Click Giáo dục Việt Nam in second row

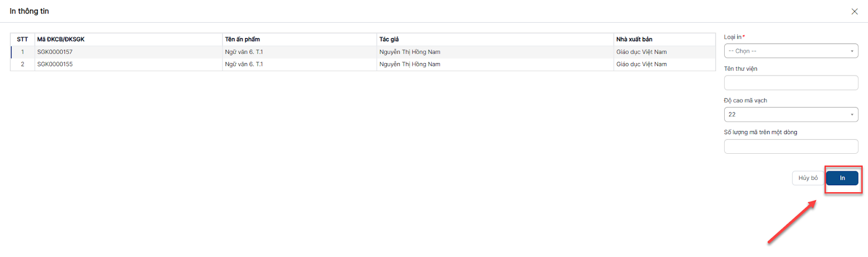pyautogui.click(x=641, y=64)
